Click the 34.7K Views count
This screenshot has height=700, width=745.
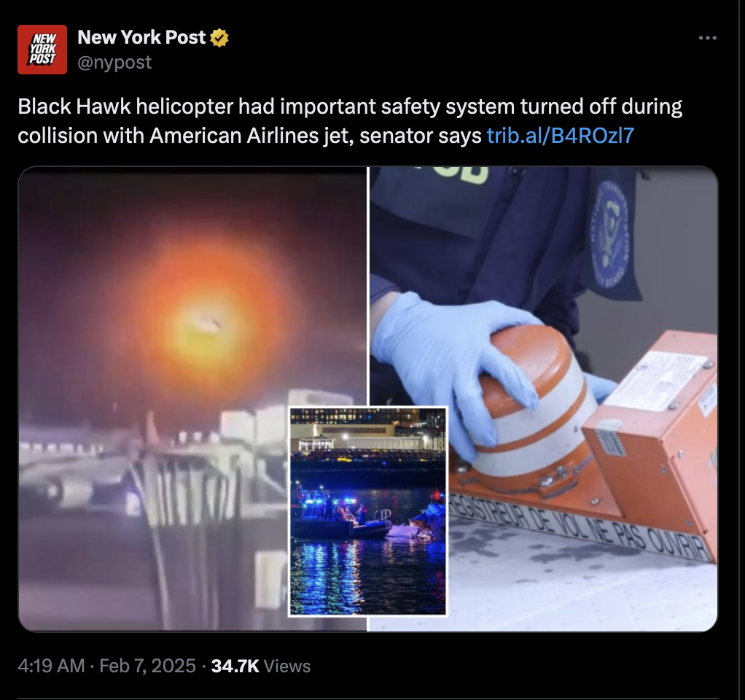tap(261, 666)
